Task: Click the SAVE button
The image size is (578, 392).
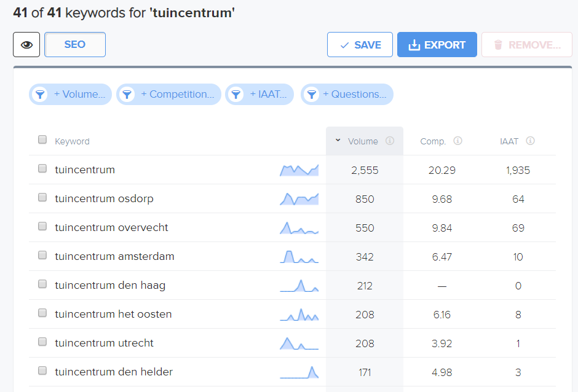Action: 360,45
